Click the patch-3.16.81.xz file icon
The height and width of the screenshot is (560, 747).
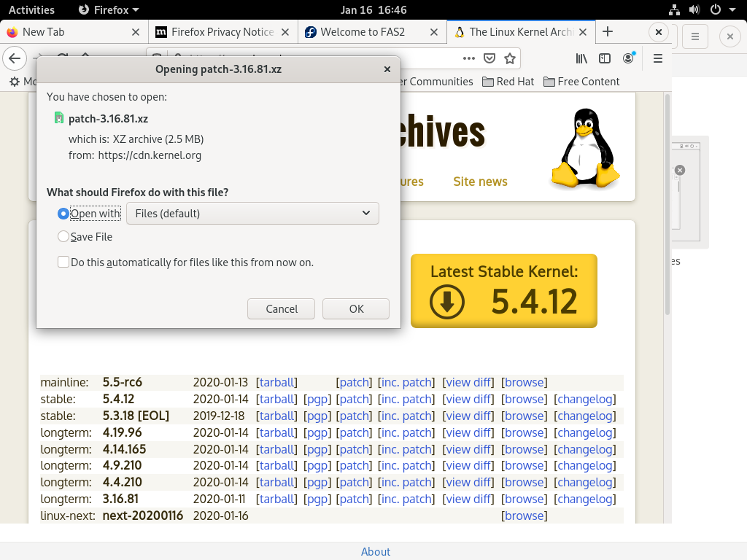(x=59, y=118)
